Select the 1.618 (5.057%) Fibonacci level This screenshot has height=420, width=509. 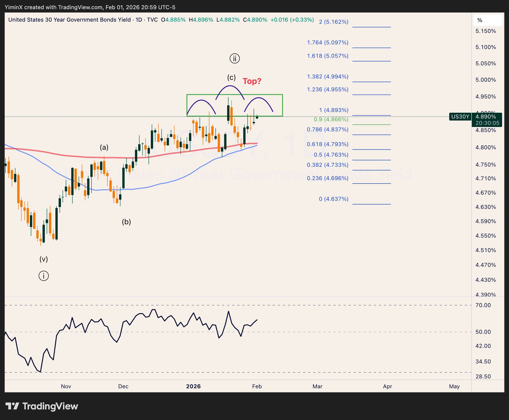point(328,56)
